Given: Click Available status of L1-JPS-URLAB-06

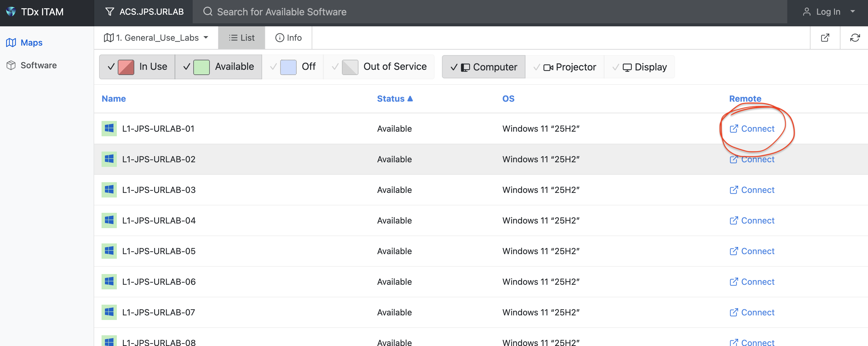Looking at the screenshot, I should pos(394,282).
